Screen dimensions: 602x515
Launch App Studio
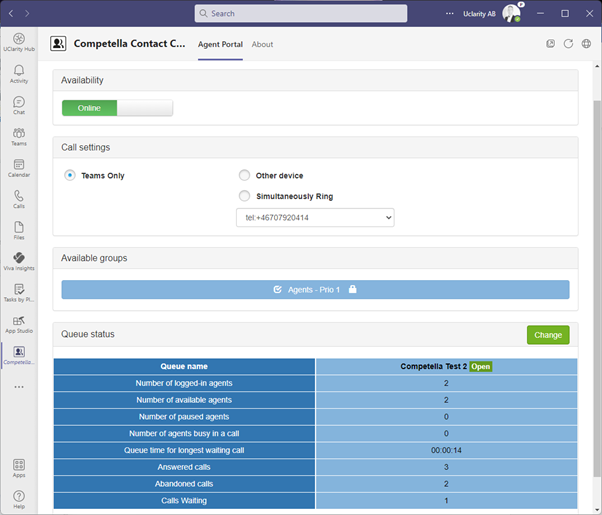point(19,324)
